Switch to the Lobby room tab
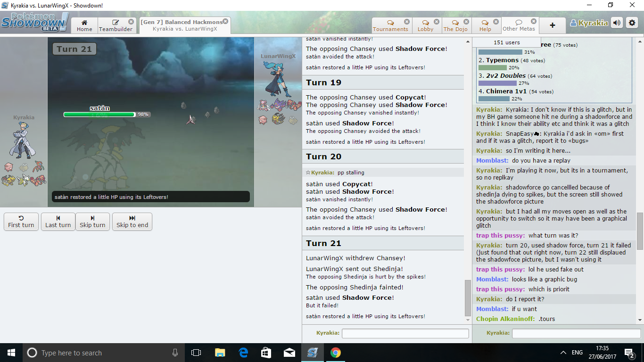 (426, 25)
